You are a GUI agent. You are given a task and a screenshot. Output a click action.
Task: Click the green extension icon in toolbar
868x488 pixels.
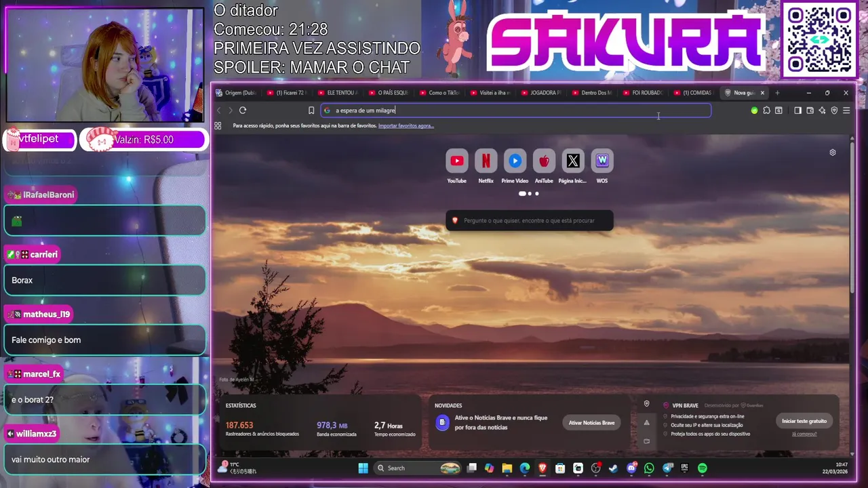point(754,110)
